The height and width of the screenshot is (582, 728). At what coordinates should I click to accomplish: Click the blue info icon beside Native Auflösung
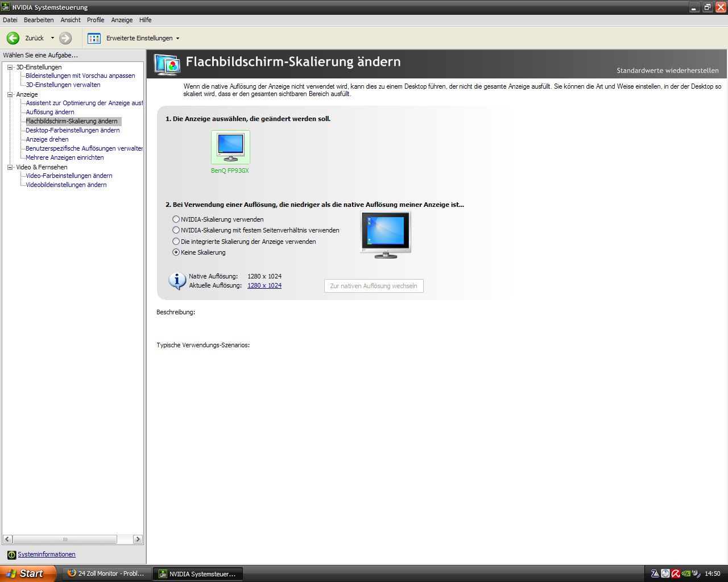coord(177,281)
